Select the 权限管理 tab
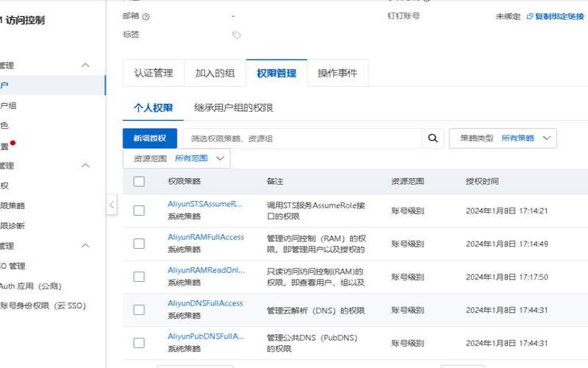Viewport: 588px width, 368px height. (x=277, y=73)
